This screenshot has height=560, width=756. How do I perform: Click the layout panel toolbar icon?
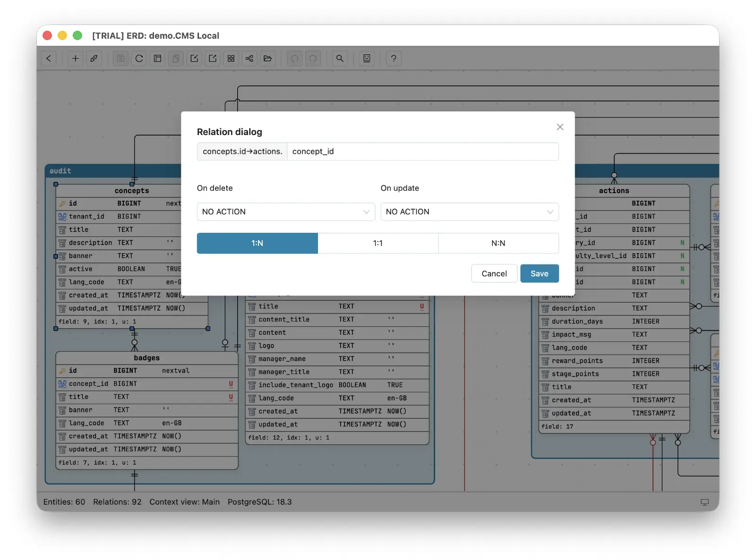(x=157, y=59)
